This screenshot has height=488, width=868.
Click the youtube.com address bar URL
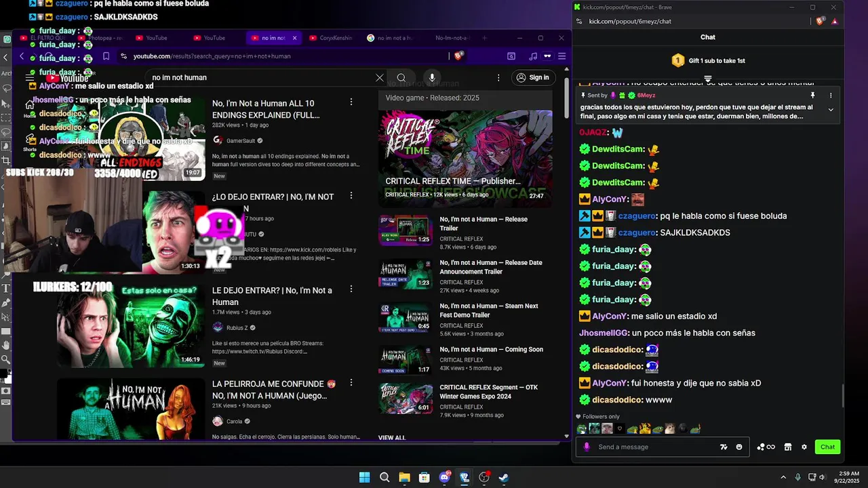pos(212,56)
